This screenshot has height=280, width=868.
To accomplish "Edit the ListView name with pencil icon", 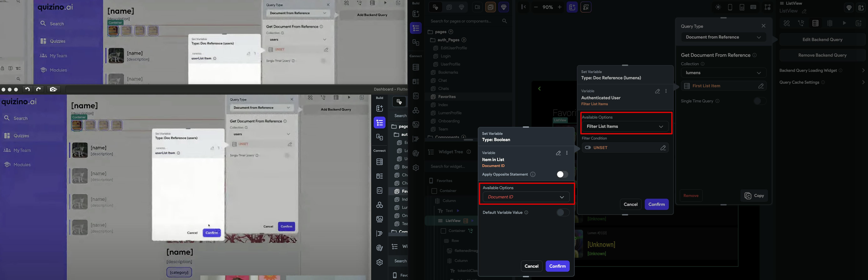I will (804, 11).
